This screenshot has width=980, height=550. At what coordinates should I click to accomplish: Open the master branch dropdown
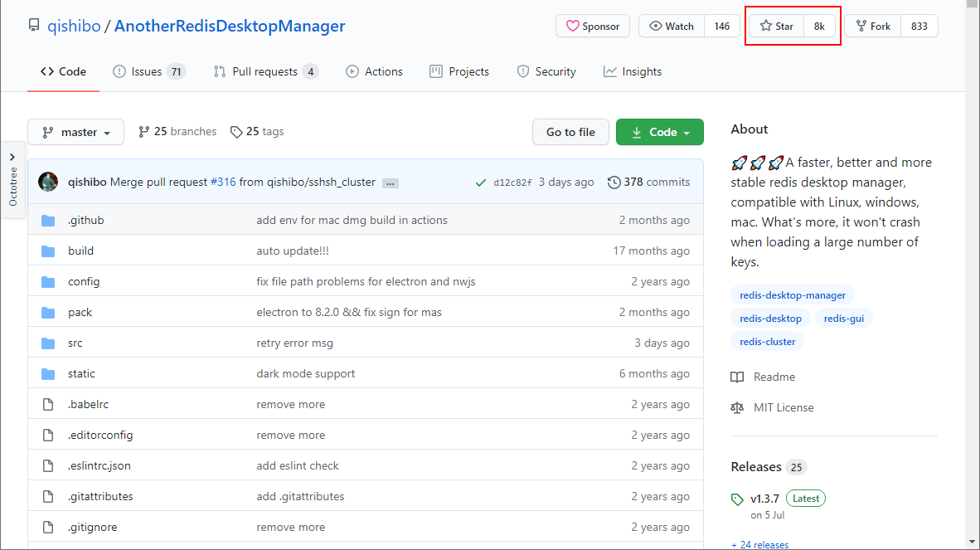pyautogui.click(x=75, y=132)
